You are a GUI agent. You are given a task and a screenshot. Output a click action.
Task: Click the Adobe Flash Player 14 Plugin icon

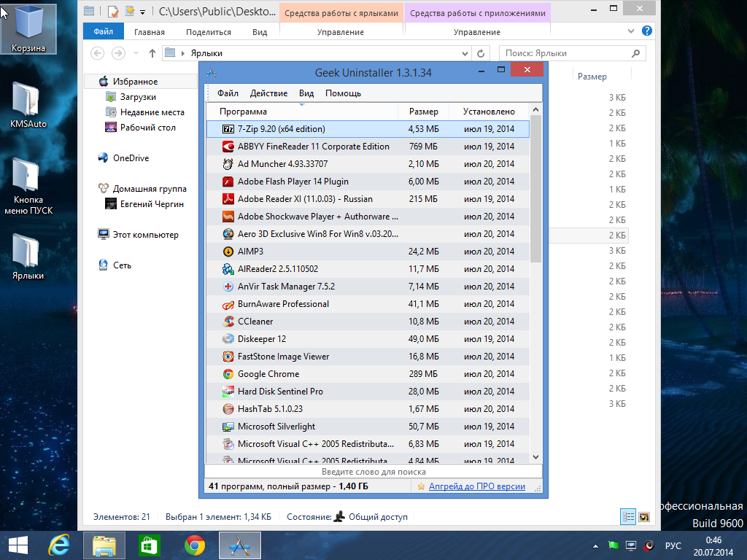tap(228, 182)
